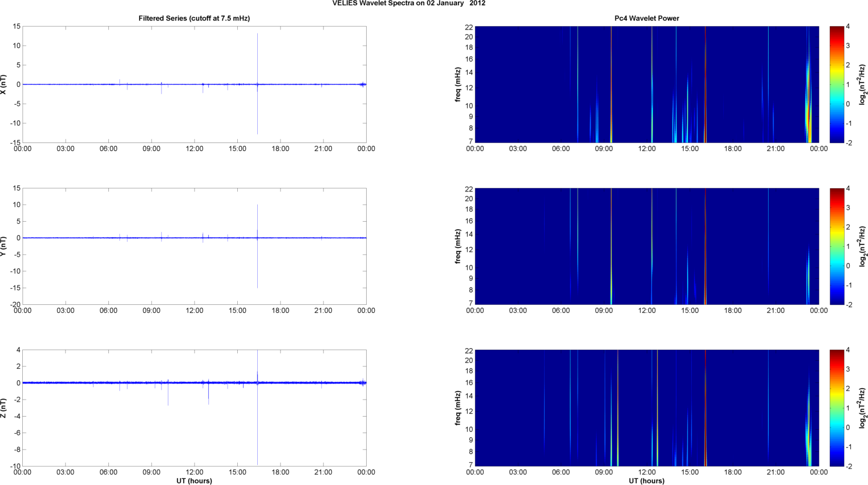
Task: Click the "Y (nT)" axis label
Action: coord(3,246)
